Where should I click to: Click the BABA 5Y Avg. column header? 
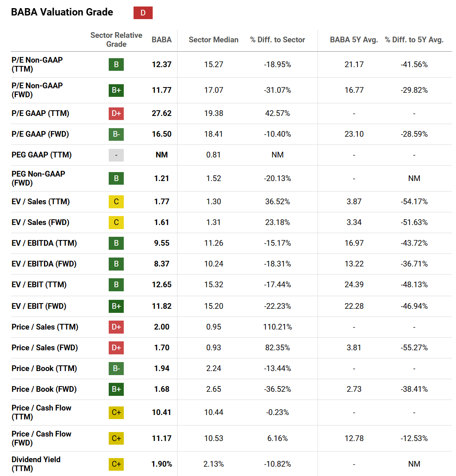point(354,39)
